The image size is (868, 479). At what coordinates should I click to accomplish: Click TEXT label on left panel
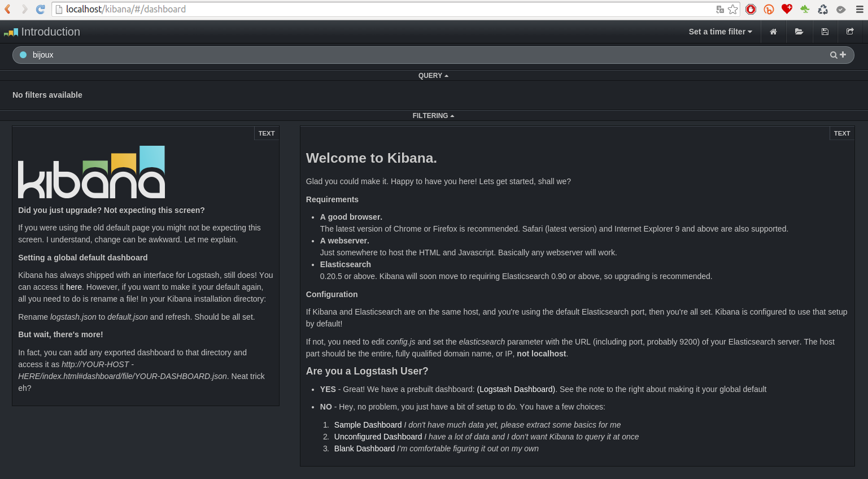tap(267, 133)
